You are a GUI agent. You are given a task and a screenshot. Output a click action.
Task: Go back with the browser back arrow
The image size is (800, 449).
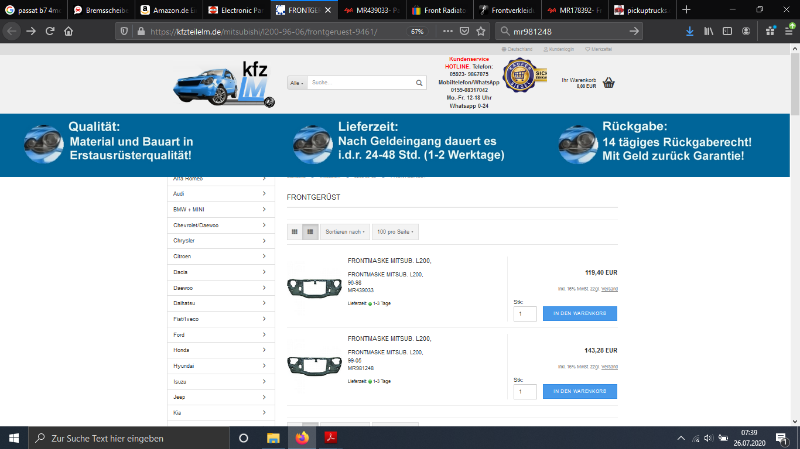click(x=12, y=32)
